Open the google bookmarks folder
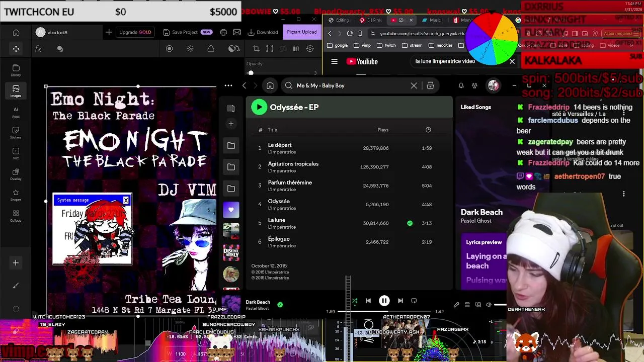This screenshot has height=362, width=644. pyautogui.click(x=338, y=45)
